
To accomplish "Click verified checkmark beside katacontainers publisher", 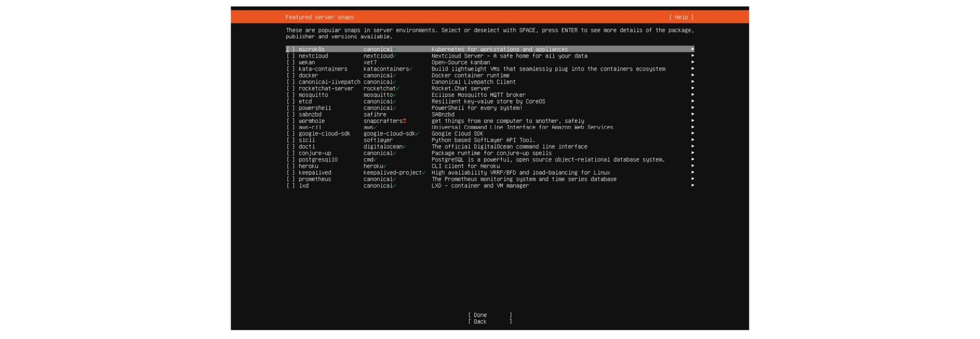I will pos(411,69).
